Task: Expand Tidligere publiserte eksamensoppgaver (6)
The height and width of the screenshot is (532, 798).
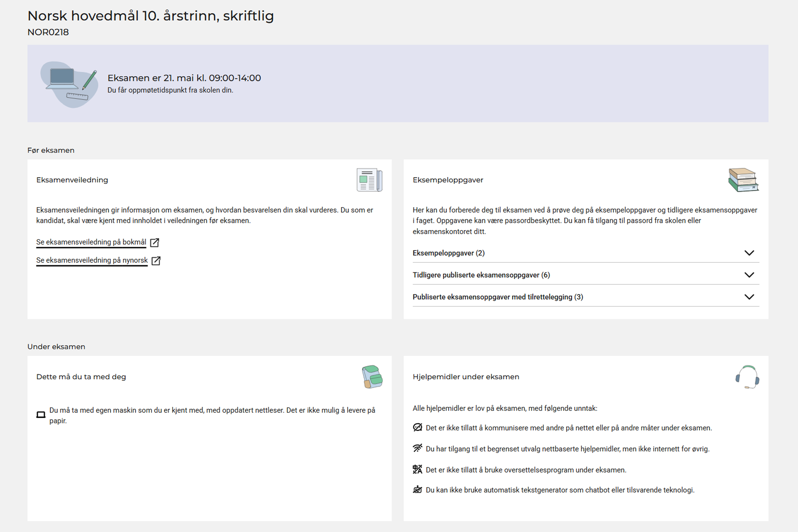Action: pos(586,275)
